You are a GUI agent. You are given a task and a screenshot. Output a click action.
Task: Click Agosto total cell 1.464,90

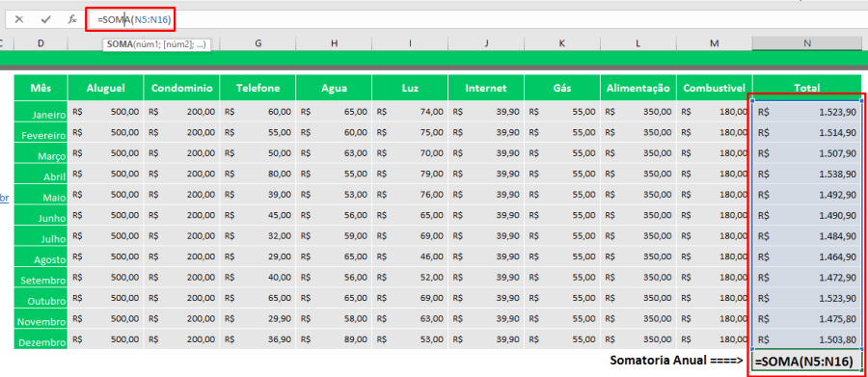(807, 256)
